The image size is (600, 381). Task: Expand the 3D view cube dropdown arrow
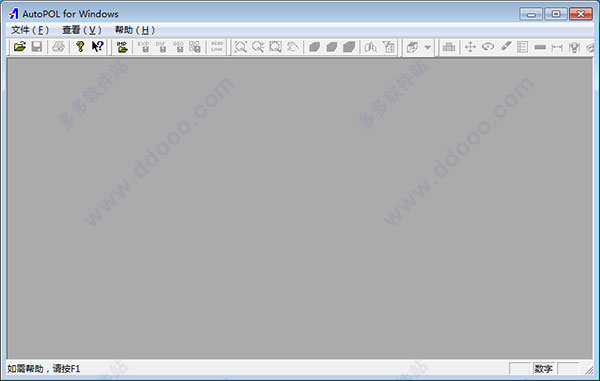(427, 47)
